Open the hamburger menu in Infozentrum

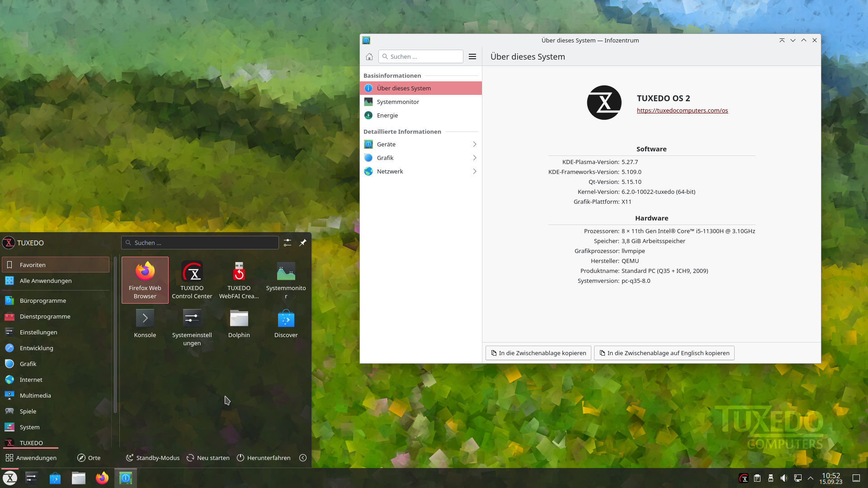472,56
